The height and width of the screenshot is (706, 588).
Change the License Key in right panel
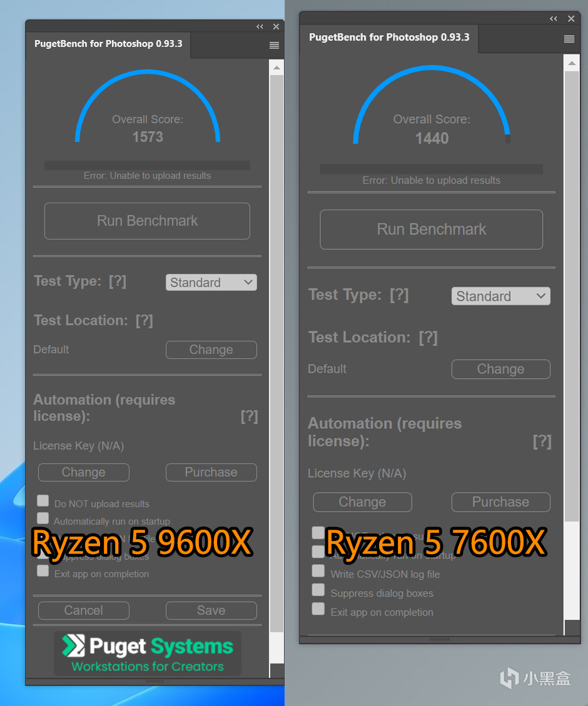[362, 502]
